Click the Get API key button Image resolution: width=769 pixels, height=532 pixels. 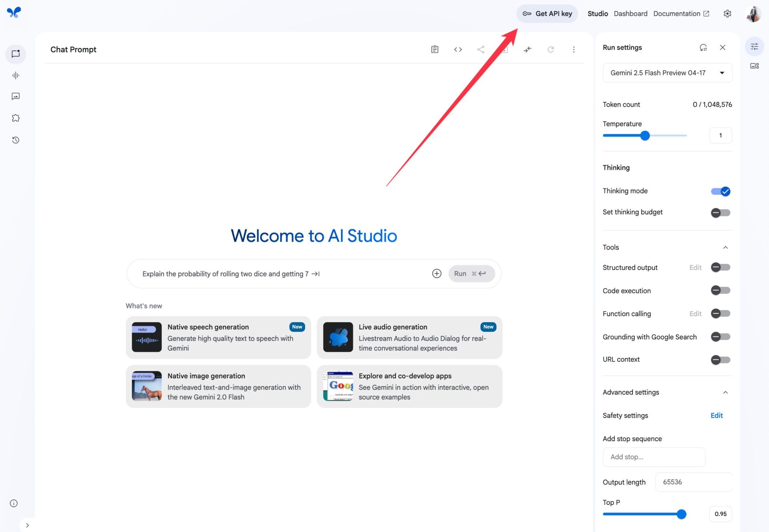coord(547,14)
